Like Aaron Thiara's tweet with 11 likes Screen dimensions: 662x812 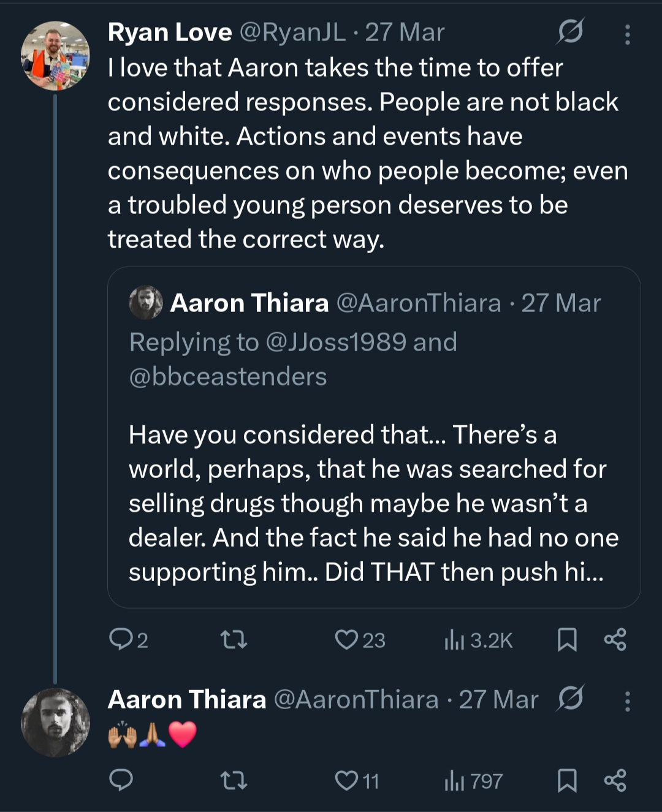click(347, 780)
